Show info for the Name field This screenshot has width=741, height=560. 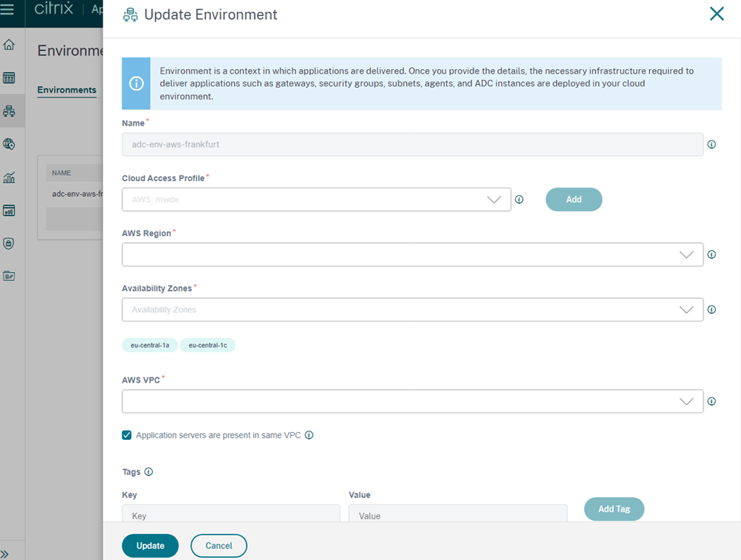click(712, 144)
